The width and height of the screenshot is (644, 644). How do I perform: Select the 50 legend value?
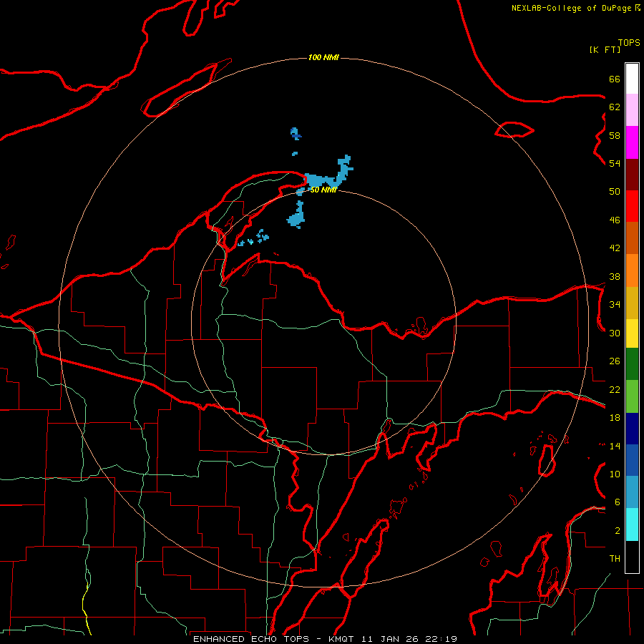[x=615, y=191]
